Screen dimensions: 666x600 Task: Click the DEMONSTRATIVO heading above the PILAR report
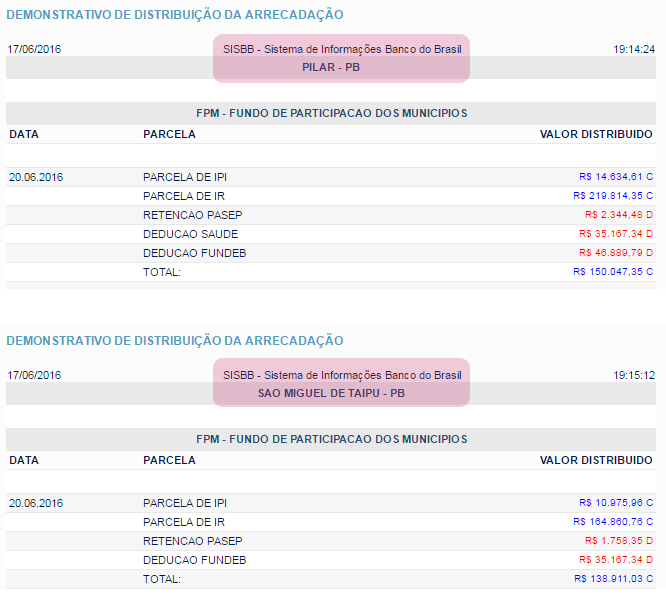click(x=175, y=15)
